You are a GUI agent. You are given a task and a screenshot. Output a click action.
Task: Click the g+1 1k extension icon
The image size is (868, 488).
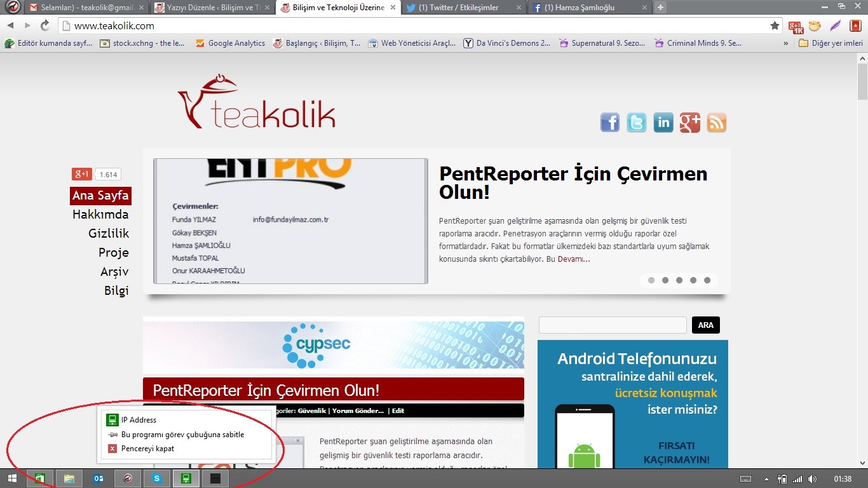[x=796, y=26]
